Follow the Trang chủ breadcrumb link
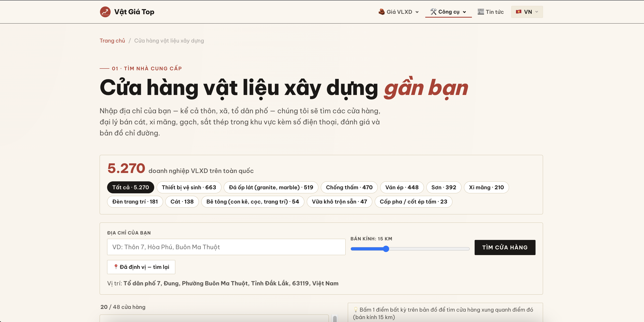The width and height of the screenshot is (644, 322). 112,40
